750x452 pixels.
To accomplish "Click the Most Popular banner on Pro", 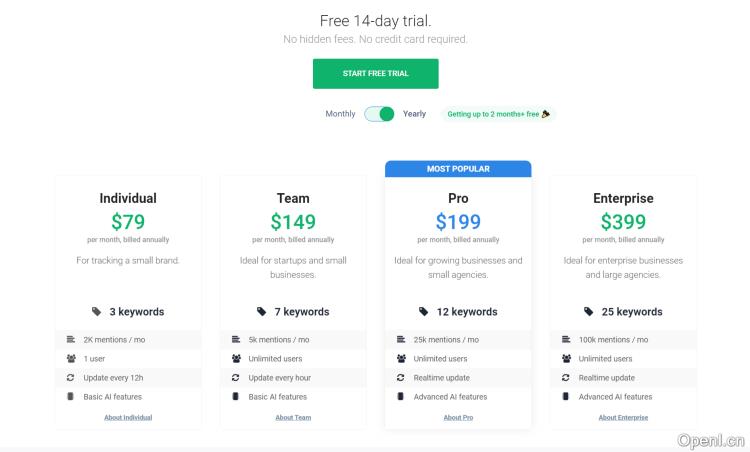I will tap(458, 169).
